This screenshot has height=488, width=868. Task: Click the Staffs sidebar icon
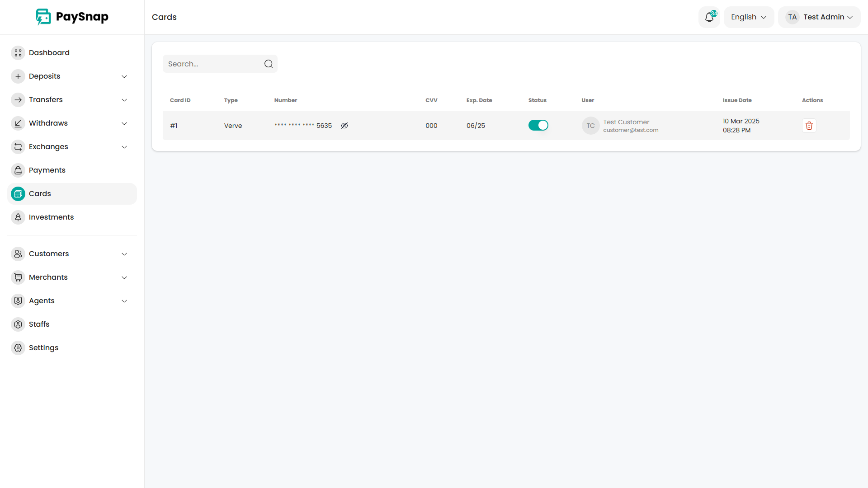[18, 324]
